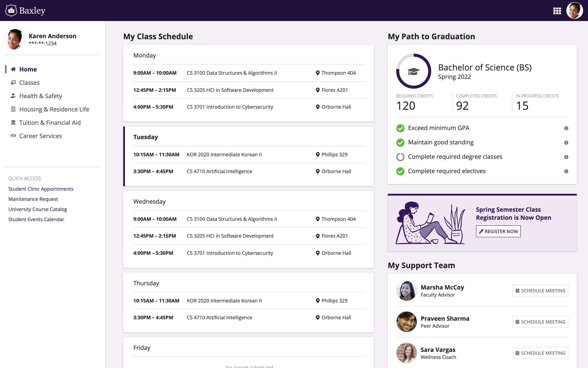Schedule meeting with Marsha McCoy

click(x=540, y=291)
